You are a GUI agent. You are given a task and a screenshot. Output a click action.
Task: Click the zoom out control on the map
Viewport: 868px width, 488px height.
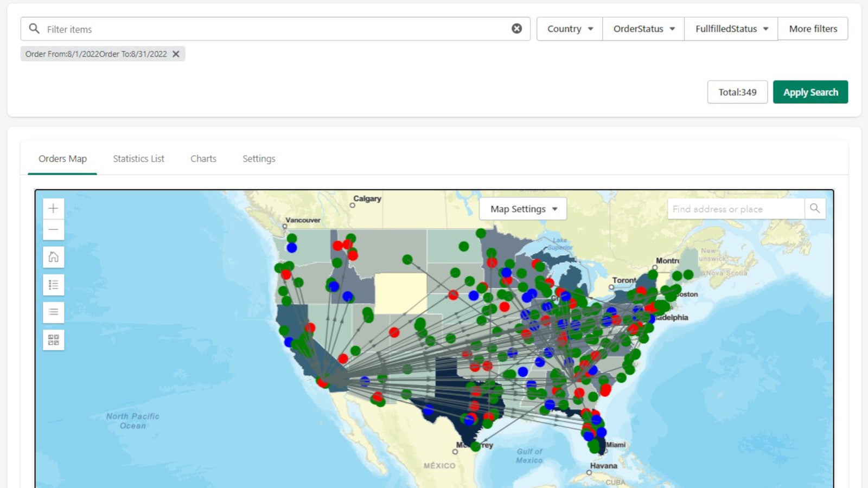tap(53, 229)
